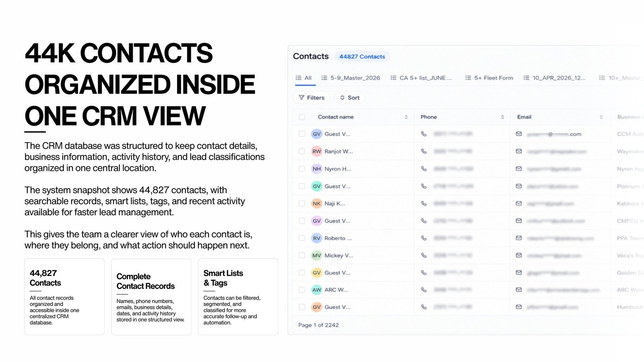The width and height of the screenshot is (644, 362).
Task: Tick the checkbox in the first Guest V... row
Action: pyautogui.click(x=302, y=134)
